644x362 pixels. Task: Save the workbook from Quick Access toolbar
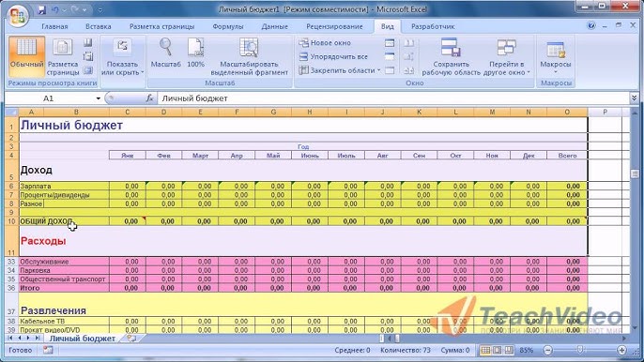(x=41, y=9)
